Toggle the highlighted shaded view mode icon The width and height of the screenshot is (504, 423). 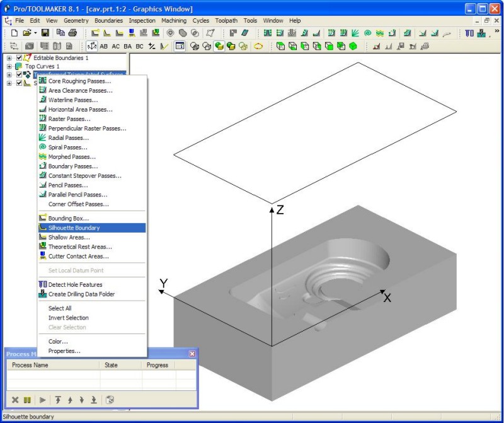[219, 46]
